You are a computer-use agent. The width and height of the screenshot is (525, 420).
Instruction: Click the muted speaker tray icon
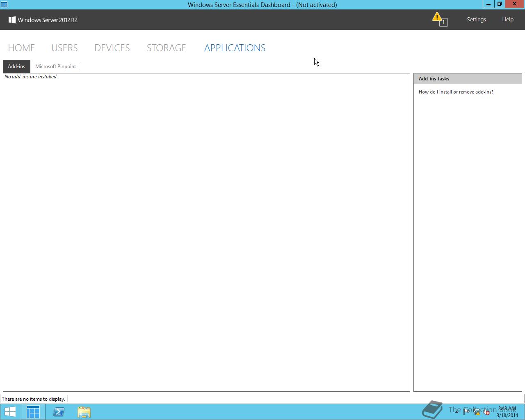[x=486, y=412]
